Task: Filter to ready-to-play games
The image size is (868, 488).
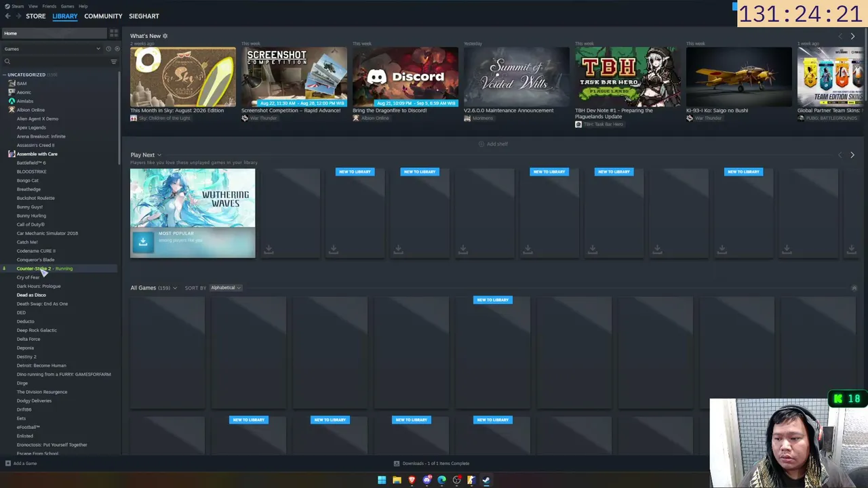Action: [117, 49]
